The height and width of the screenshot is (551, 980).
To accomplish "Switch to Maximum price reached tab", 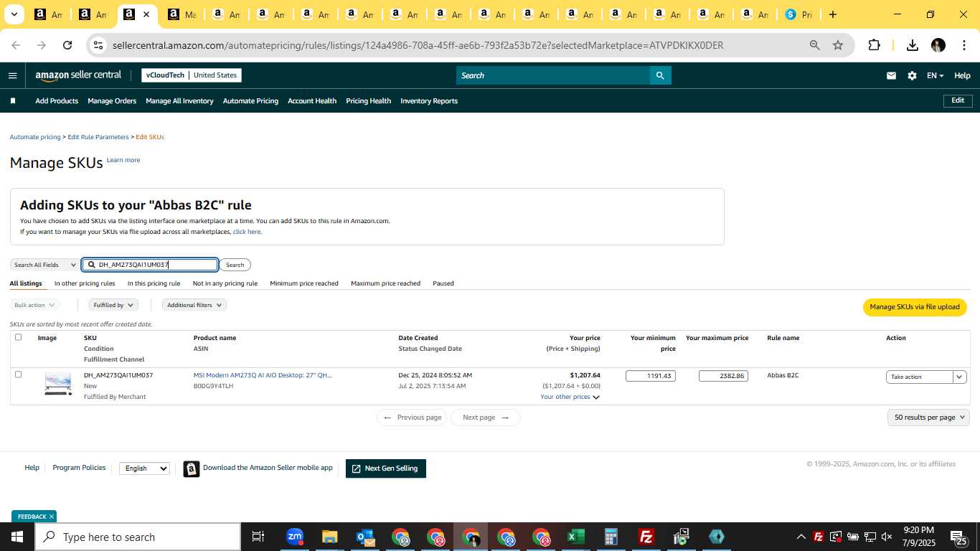I will pyautogui.click(x=385, y=283).
